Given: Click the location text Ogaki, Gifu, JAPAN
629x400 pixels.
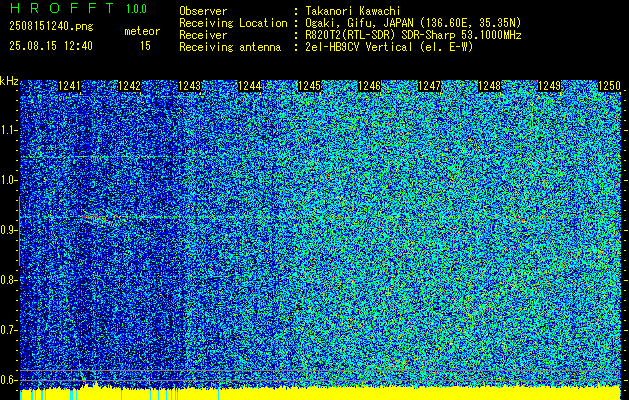Looking at the screenshot, I should [359, 23].
